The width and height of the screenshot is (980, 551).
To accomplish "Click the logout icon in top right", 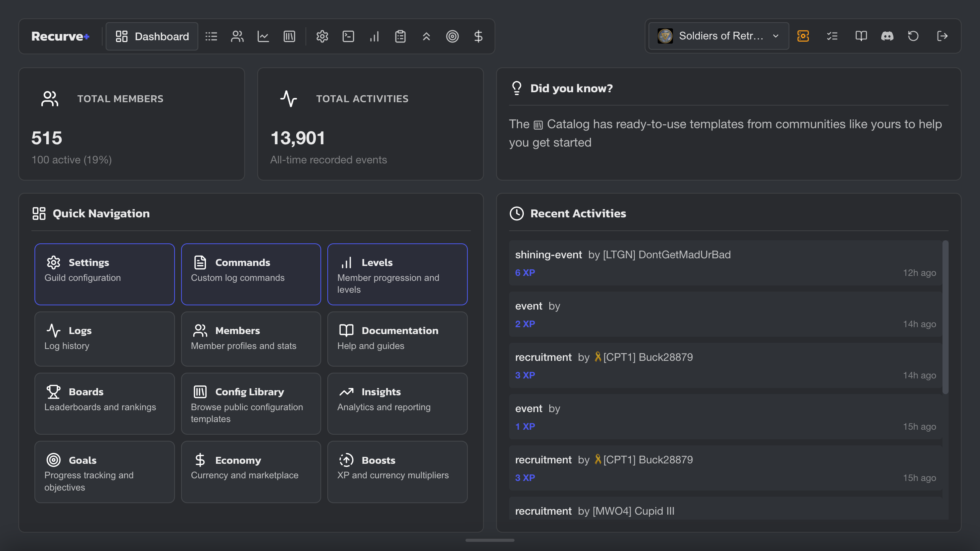I will [x=942, y=36].
